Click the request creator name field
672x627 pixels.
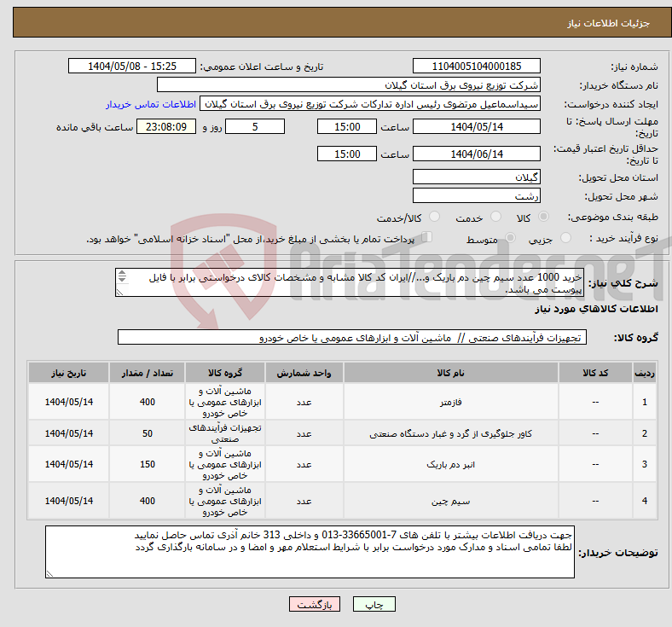pos(370,104)
